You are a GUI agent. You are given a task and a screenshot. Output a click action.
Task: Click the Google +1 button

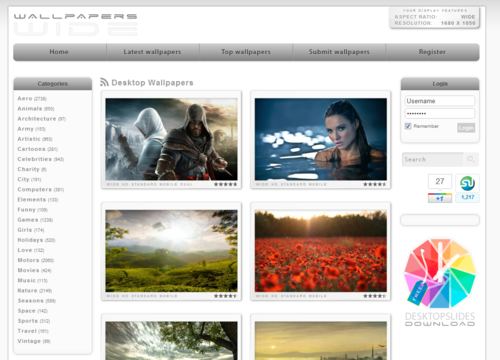click(x=440, y=198)
